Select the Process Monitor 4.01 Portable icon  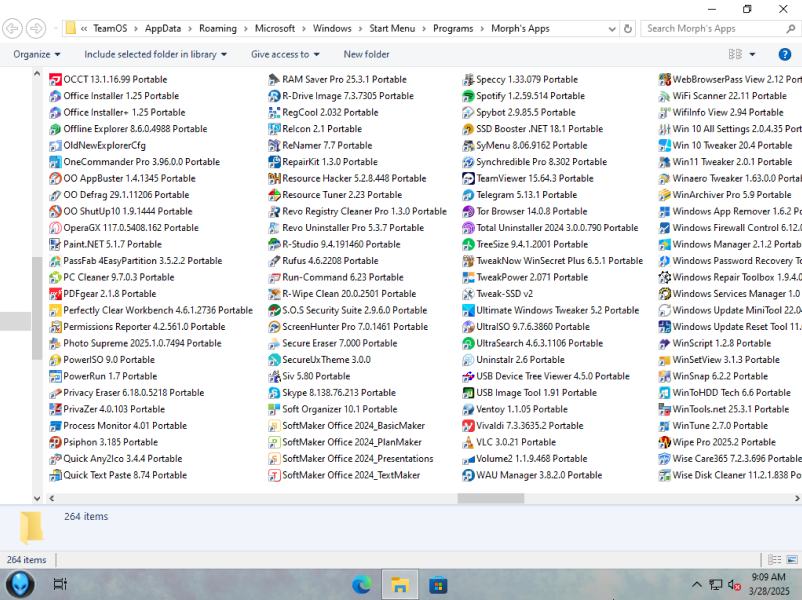55,426
